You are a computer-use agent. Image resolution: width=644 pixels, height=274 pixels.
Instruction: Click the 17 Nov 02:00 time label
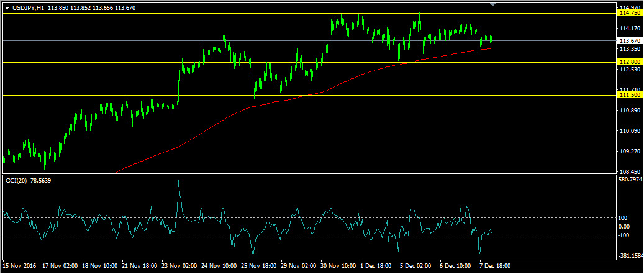coord(60,266)
